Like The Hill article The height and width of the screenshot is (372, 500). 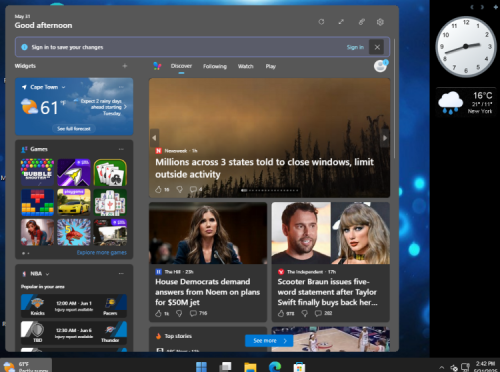pos(159,313)
